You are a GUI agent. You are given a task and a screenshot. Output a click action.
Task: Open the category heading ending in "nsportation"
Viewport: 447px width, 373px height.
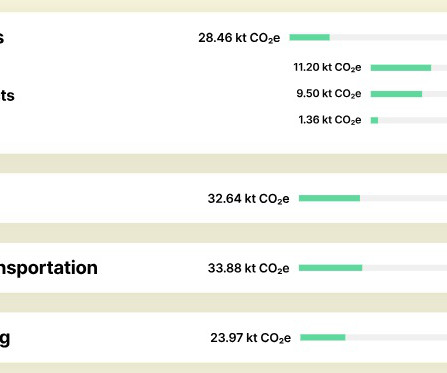click(49, 268)
